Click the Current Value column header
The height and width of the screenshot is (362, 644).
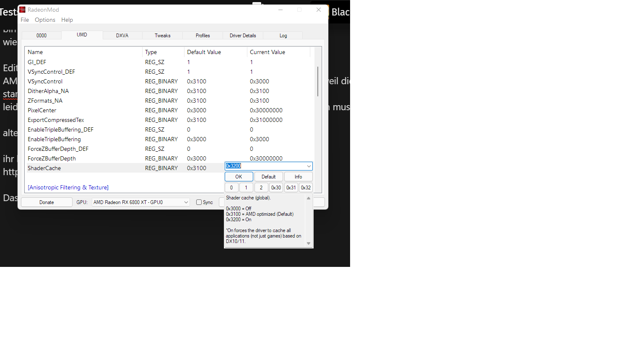(278, 52)
